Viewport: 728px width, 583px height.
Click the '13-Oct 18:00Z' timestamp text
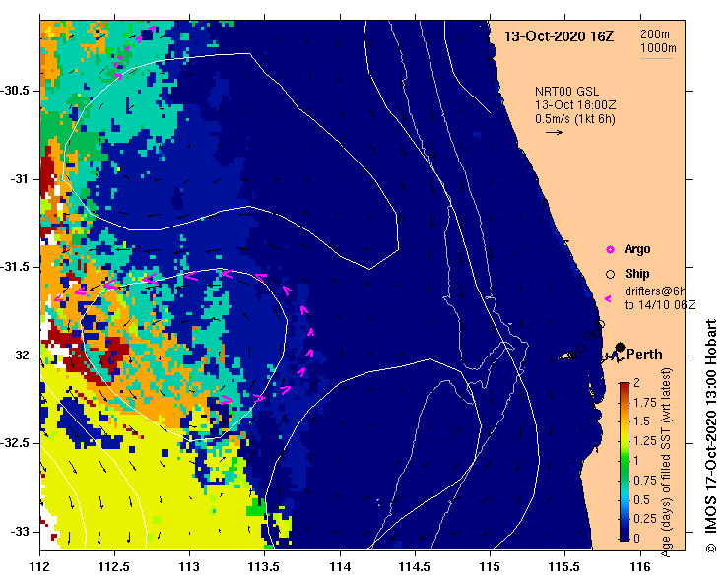click(x=575, y=105)
